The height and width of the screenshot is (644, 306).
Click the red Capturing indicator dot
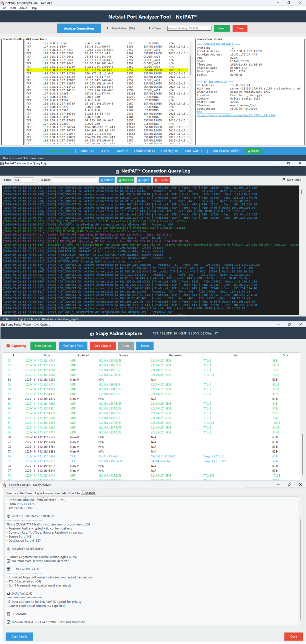[x=8, y=346]
